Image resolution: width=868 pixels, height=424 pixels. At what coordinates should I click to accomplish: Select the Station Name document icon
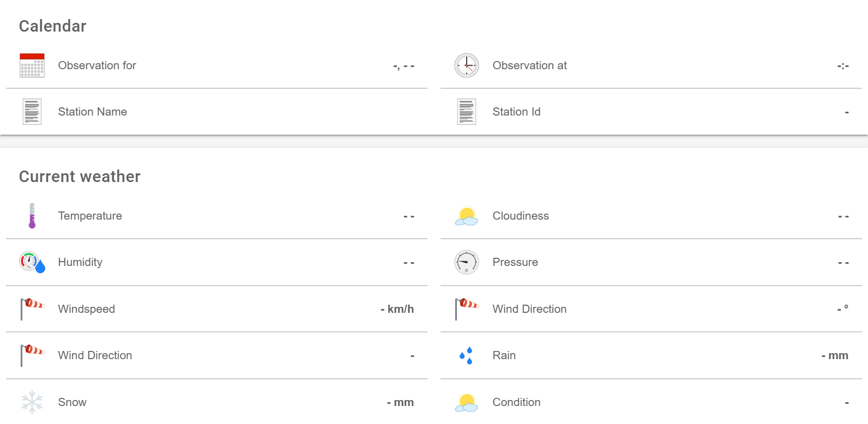point(32,112)
